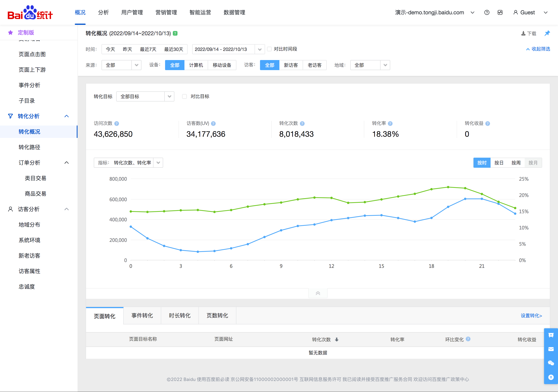
Task: Open the 智能运营 top navigation tab
Action: [x=200, y=12]
